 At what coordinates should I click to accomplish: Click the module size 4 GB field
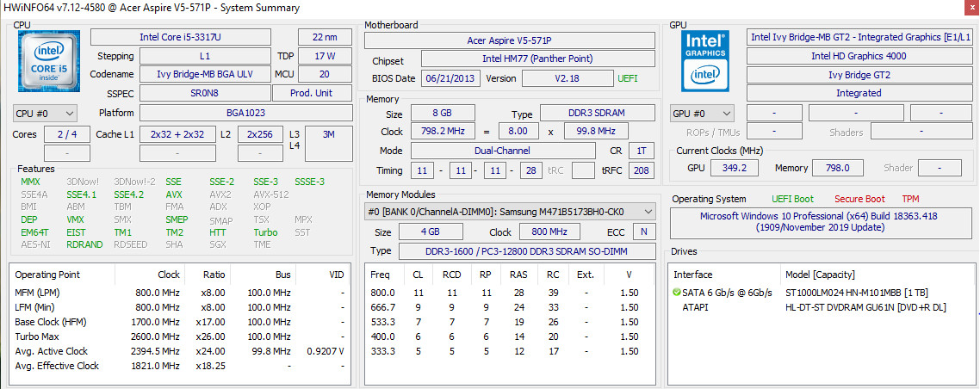431,232
